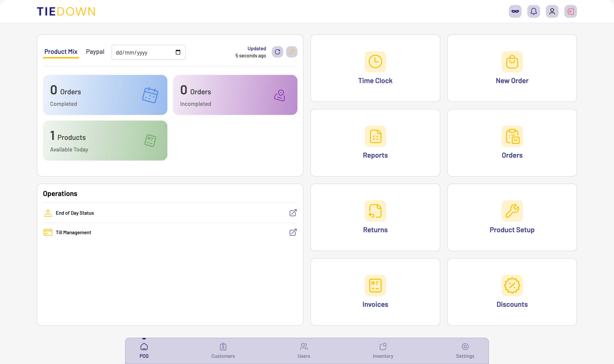The height and width of the screenshot is (364, 614).
Task: Click the mask icon in header
Action: click(x=515, y=11)
